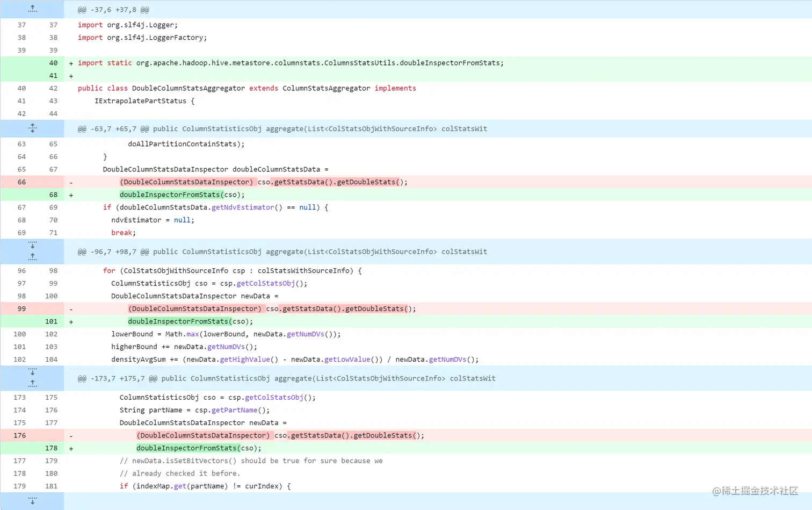812x510 pixels.
Task: Click added line number 68
Action: (53, 195)
